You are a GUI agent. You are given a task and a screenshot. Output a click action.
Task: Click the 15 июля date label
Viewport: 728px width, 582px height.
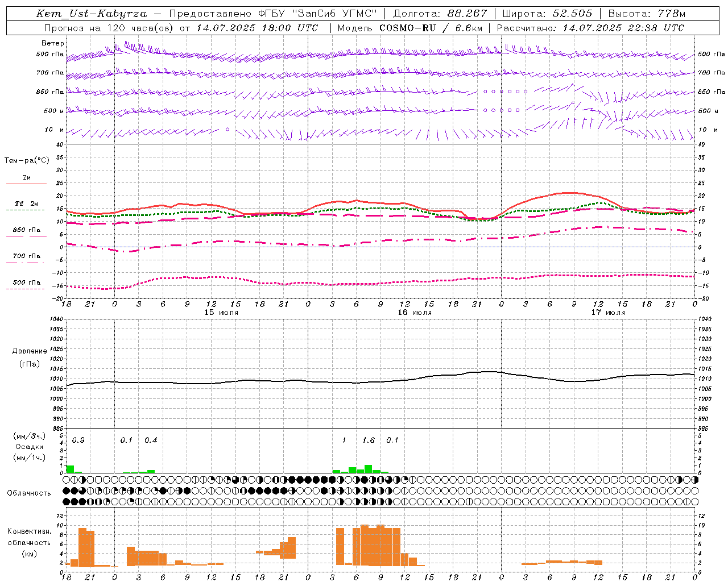(x=221, y=313)
